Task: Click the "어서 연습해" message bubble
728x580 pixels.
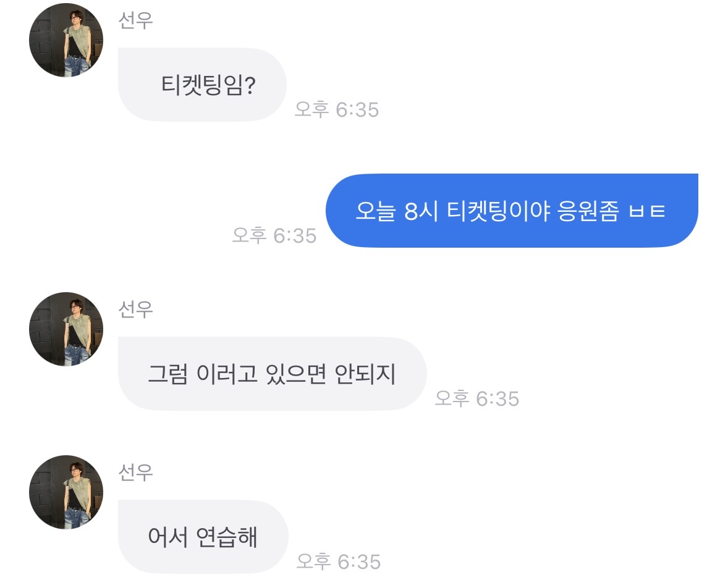Action: 203,537
